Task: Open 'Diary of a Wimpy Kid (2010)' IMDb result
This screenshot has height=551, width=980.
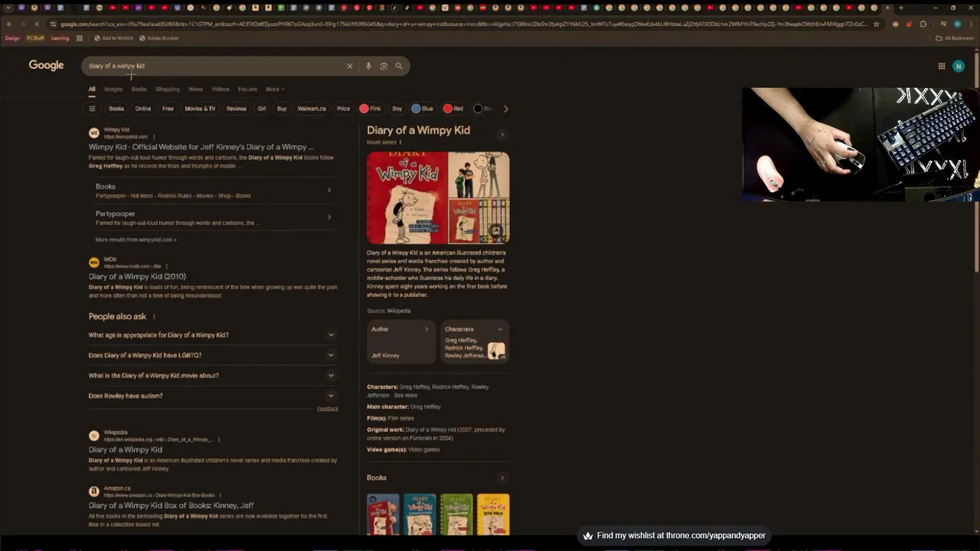Action: click(x=137, y=276)
